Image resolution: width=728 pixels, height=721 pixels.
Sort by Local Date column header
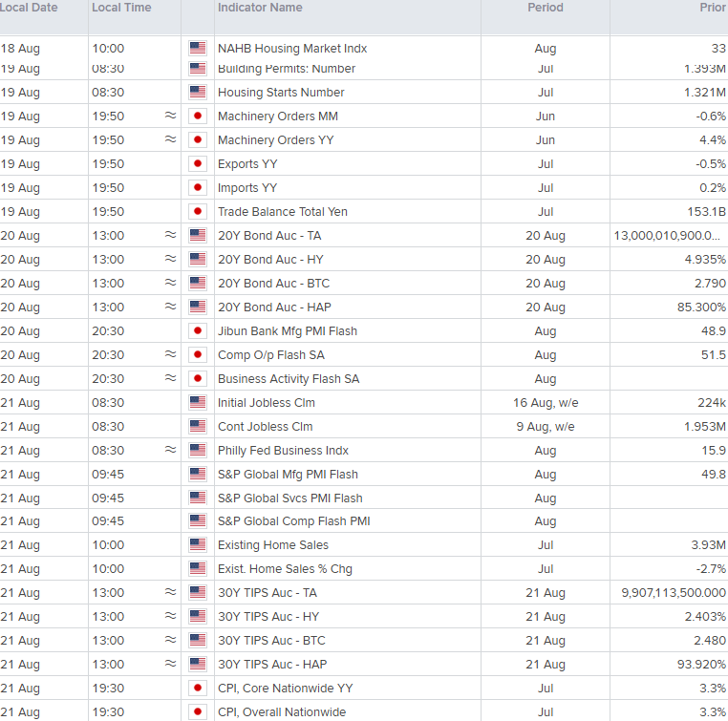point(29,8)
